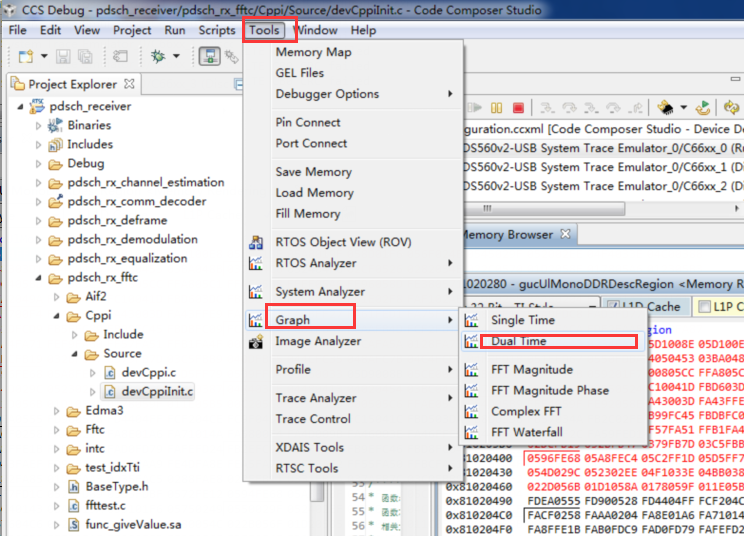The height and width of the screenshot is (536, 744).
Task: Click the BaseType.h header file icon
Action: click(73, 487)
